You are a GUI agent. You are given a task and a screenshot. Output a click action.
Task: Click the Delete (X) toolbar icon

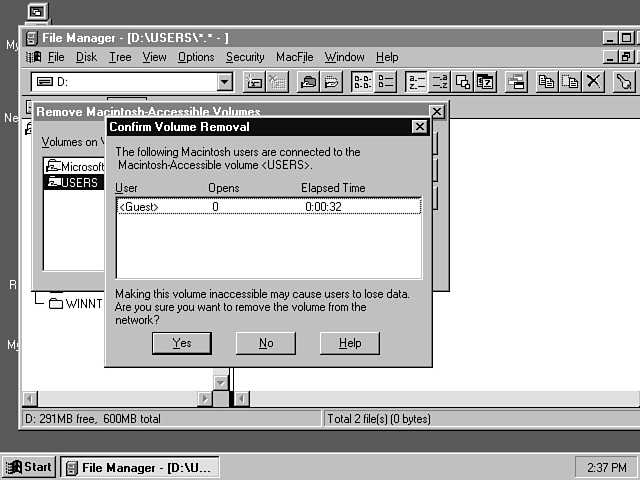[x=593, y=82]
